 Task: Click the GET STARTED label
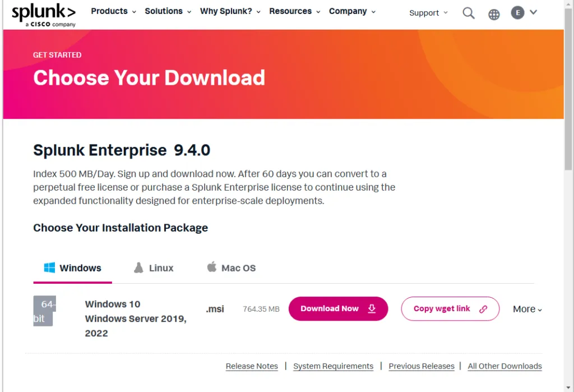coord(57,55)
